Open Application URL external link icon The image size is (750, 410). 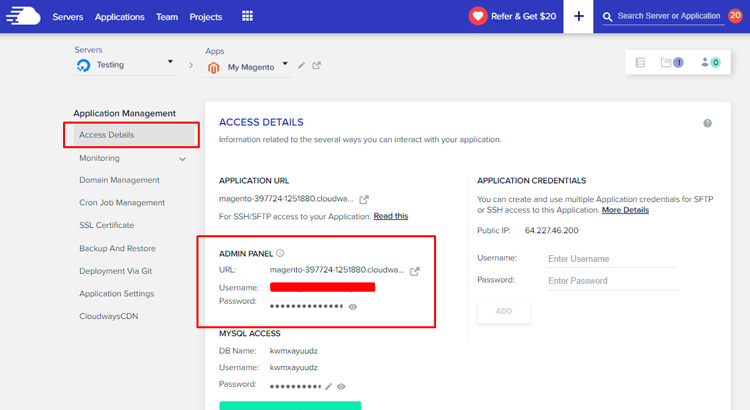click(x=364, y=199)
